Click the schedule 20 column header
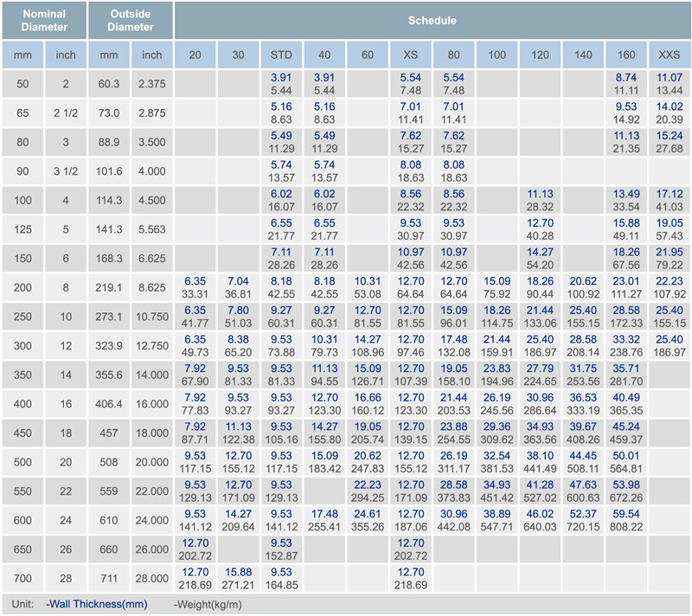692x616 pixels. [x=195, y=55]
